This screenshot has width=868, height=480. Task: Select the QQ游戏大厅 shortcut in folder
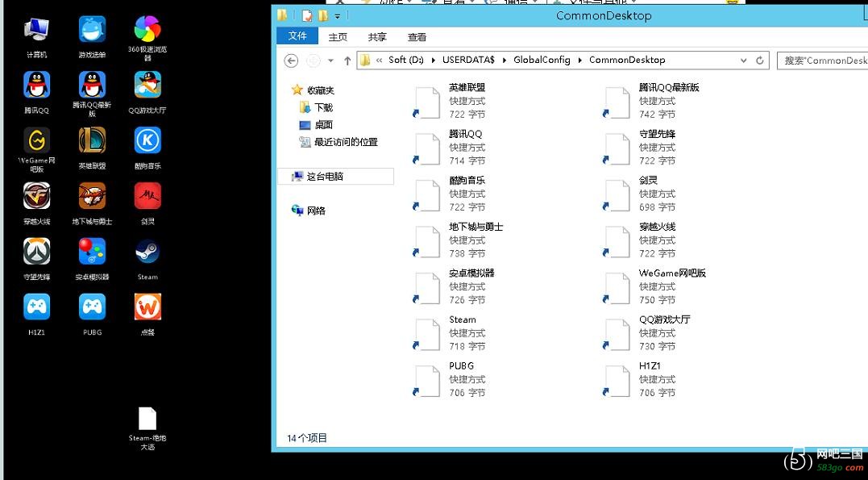point(647,334)
